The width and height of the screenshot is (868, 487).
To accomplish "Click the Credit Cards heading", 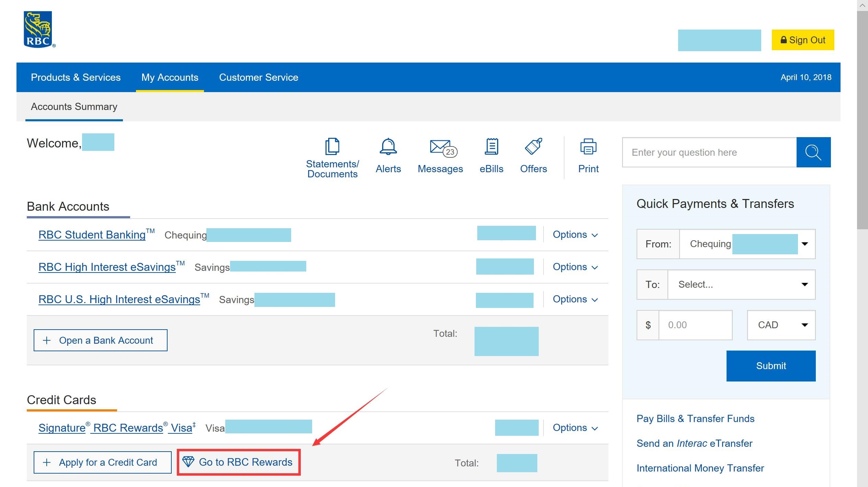I will [x=61, y=400].
